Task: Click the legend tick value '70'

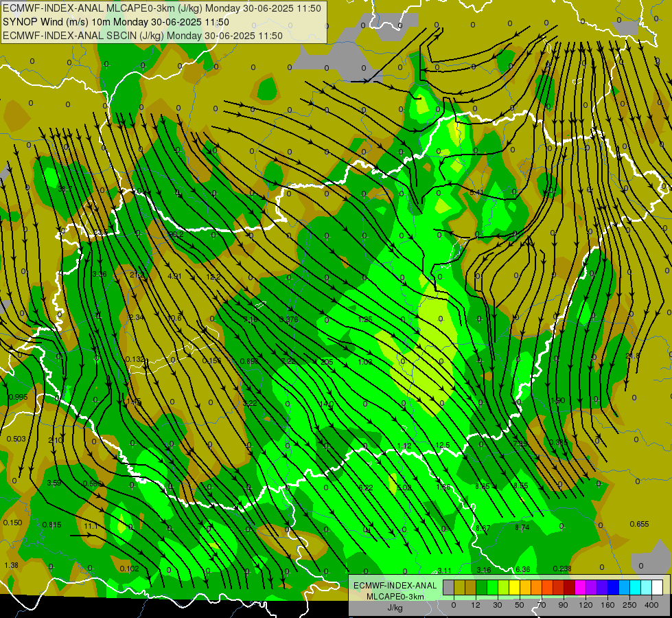Action: [x=542, y=605]
